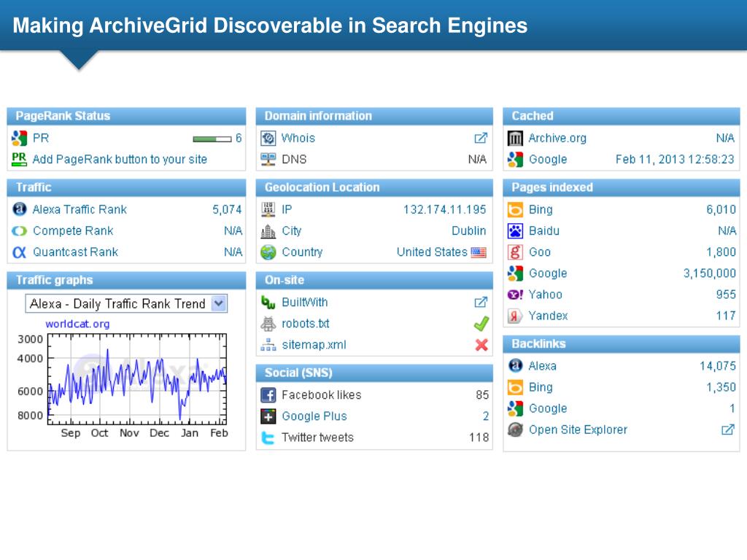Click the Traffic graphs section header
747x560 pixels.
tap(126, 281)
